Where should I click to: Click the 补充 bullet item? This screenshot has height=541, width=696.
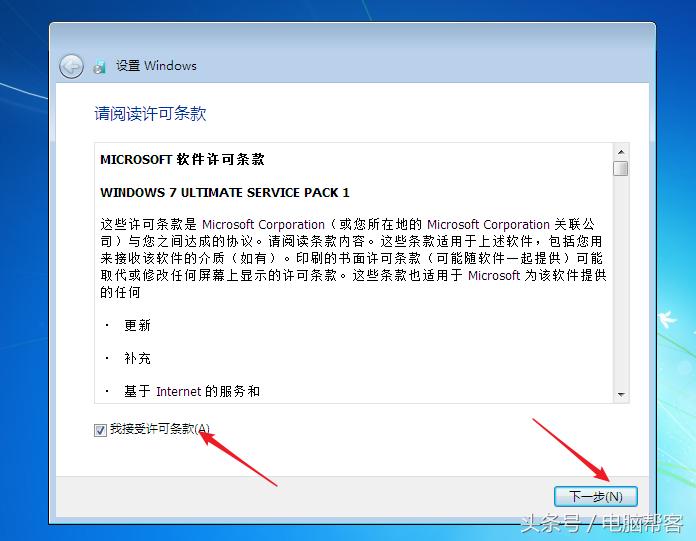[x=137, y=358]
